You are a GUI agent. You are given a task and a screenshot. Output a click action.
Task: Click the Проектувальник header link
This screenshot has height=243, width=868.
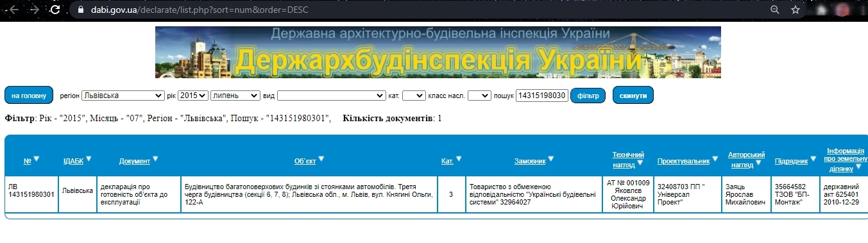tap(684, 161)
